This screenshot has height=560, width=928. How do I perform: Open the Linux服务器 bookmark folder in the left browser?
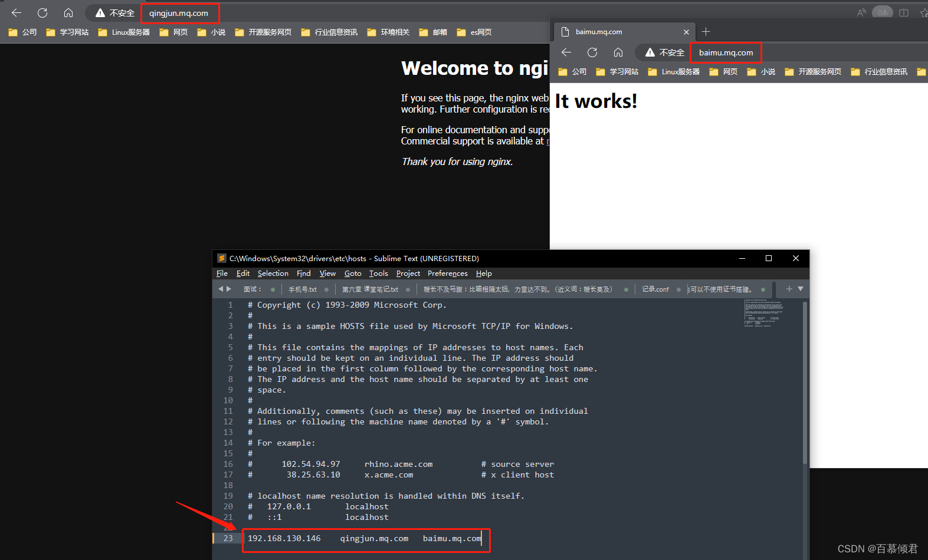coord(124,32)
